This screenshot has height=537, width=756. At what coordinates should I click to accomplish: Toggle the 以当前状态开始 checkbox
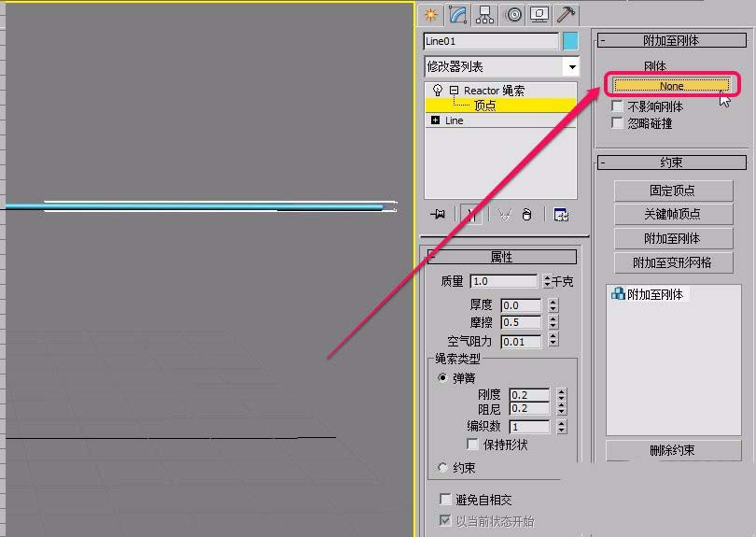click(445, 520)
